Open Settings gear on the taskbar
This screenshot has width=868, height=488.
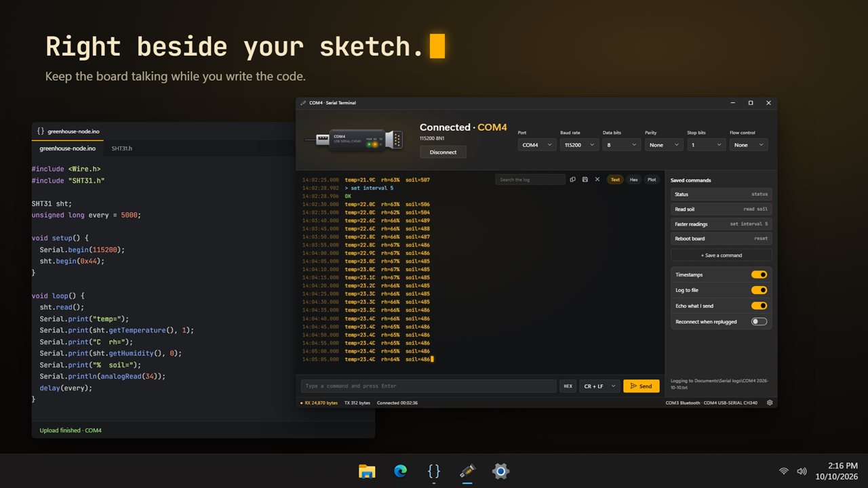[x=500, y=471]
